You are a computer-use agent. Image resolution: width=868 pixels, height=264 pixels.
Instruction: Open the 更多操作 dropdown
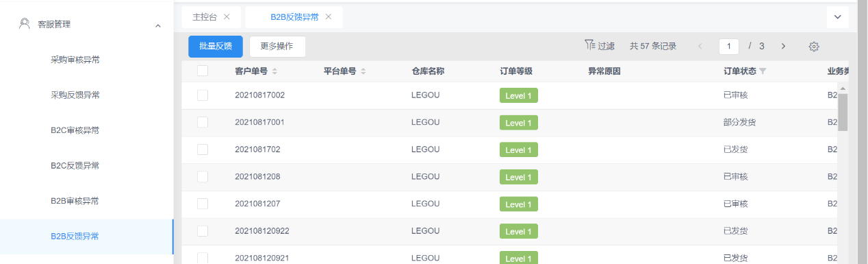click(277, 47)
